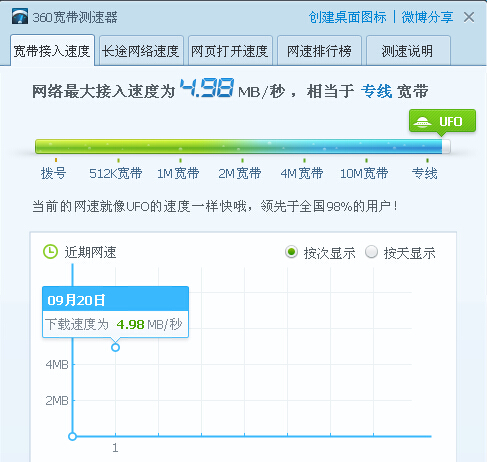Click the 09月20日 download speed tooltip
Viewport: 487px width, 462px height.
pyautogui.click(x=115, y=312)
